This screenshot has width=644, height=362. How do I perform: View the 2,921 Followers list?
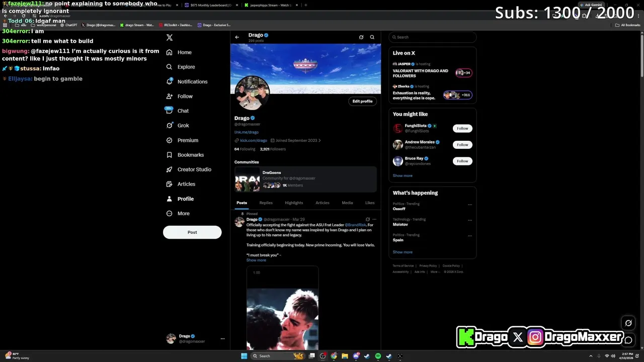click(x=273, y=149)
